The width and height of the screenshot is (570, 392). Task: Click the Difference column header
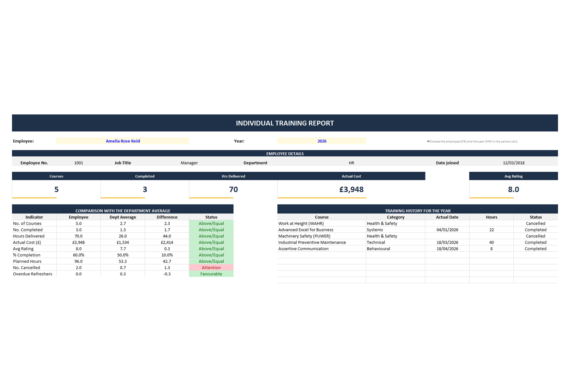(167, 217)
